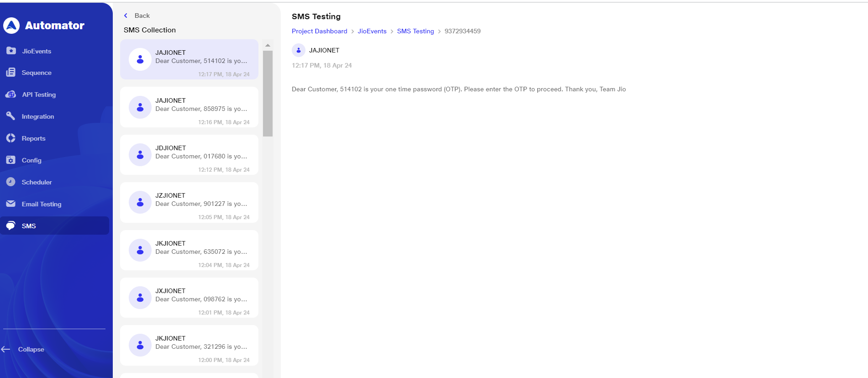
Task: Open the Scheduler menu item
Action: (37, 182)
